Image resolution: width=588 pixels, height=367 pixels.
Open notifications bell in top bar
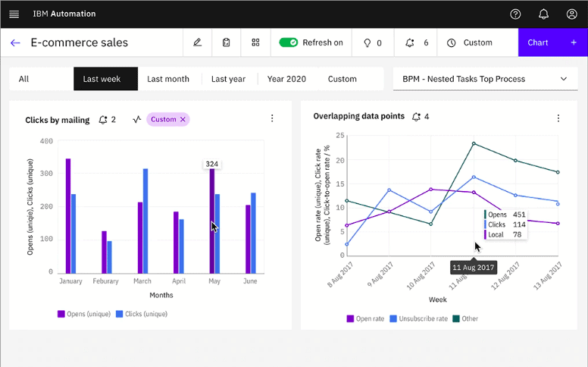[543, 14]
